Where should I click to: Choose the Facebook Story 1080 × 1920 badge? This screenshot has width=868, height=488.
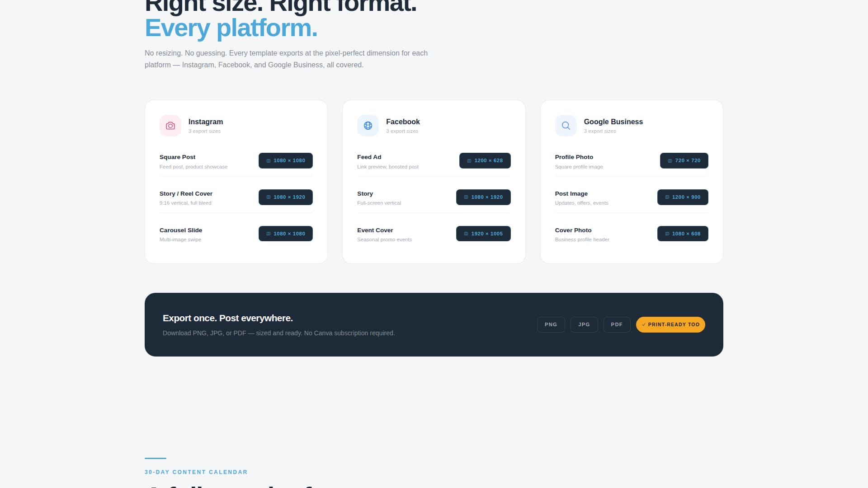[x=483, y=197]
